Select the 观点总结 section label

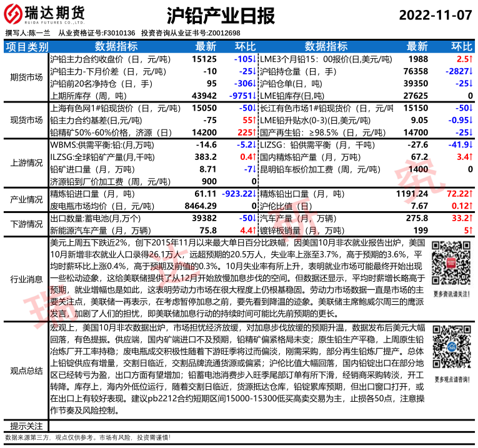26,371
